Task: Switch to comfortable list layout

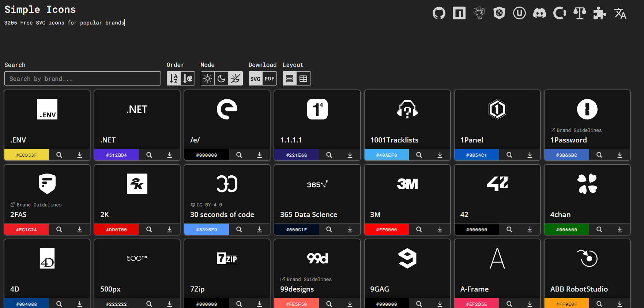Action: point(289,79)
